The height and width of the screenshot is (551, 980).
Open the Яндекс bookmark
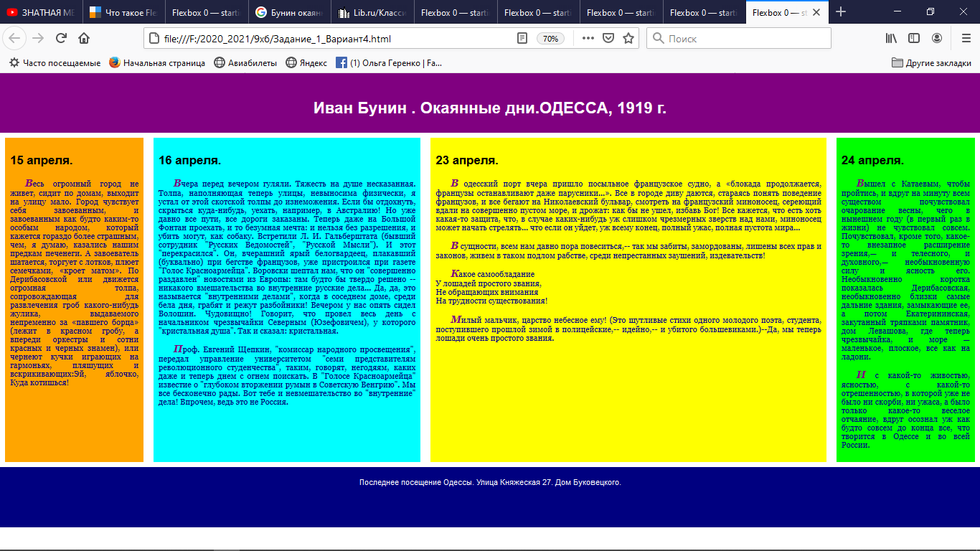306,63
